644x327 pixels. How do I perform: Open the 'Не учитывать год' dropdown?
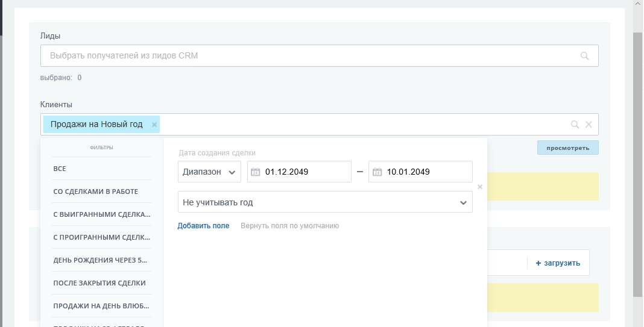tap(325, 203)
